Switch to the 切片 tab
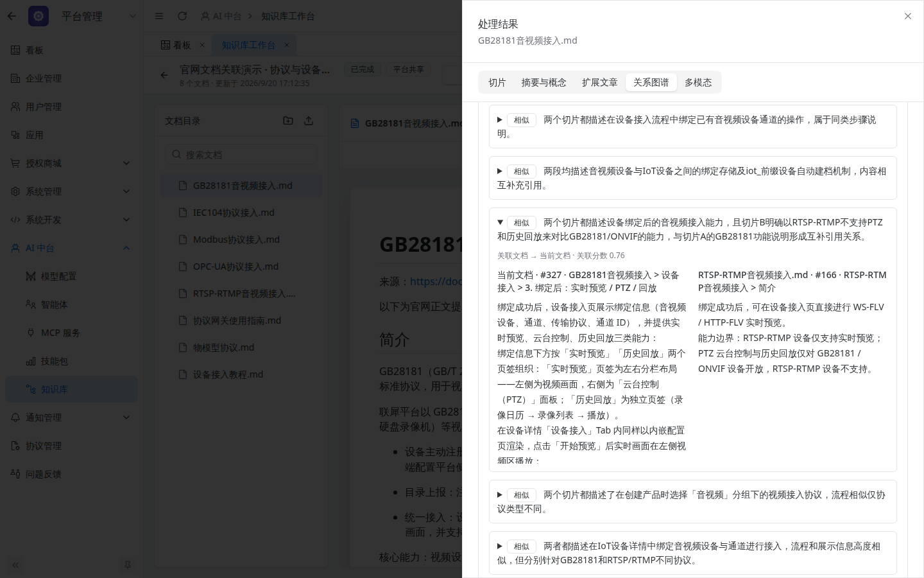This screenshot has height=578, width=924. tap(497, 82)
